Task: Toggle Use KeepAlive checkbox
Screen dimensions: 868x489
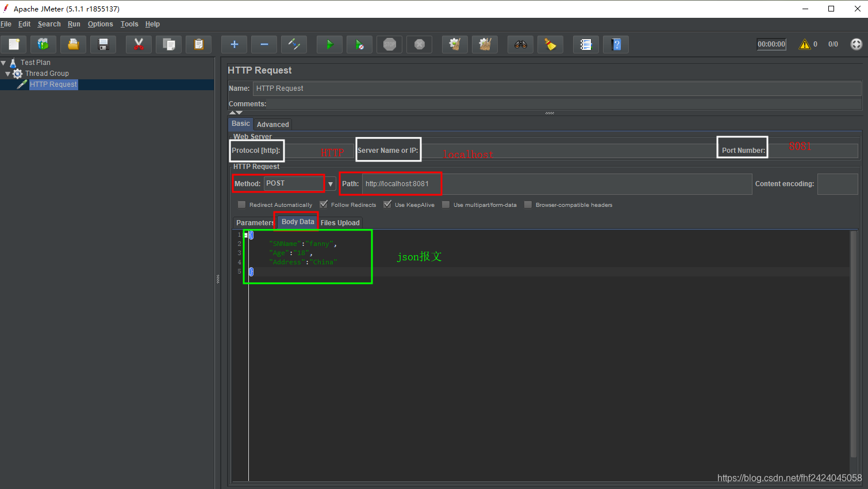Action: click(x=387, y=205)
